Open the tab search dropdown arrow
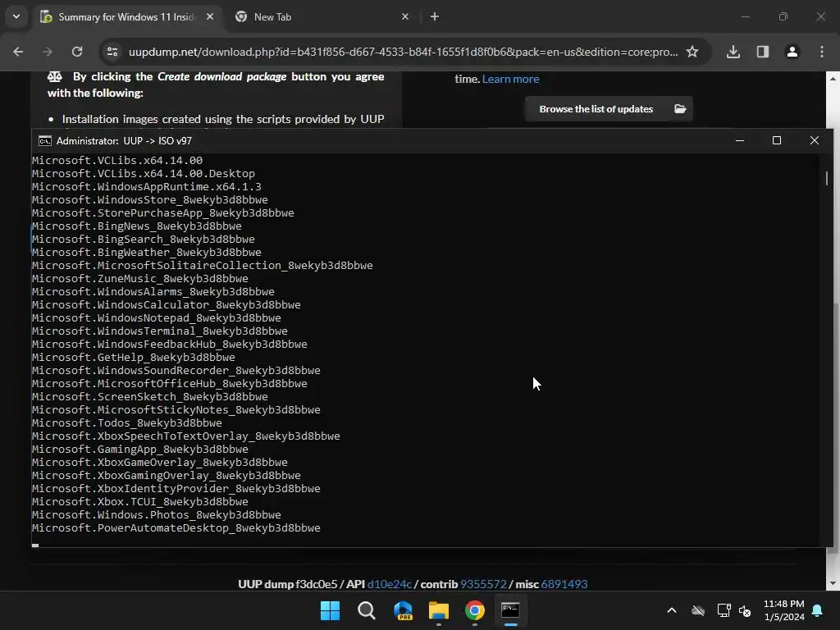 coord(16,16)
